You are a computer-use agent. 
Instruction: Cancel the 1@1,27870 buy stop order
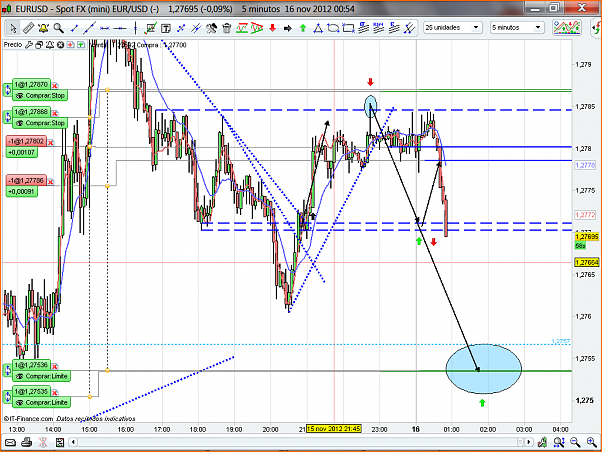pyautogui.click(x=55, y=86)
